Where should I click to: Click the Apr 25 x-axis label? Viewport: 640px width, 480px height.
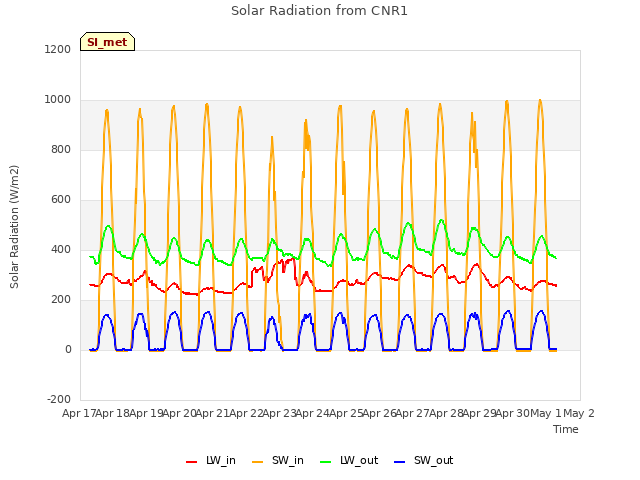346,413
